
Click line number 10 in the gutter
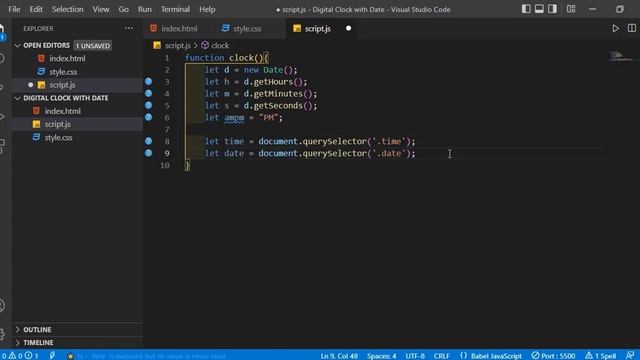pyautogui.click(x=165, y=165)
